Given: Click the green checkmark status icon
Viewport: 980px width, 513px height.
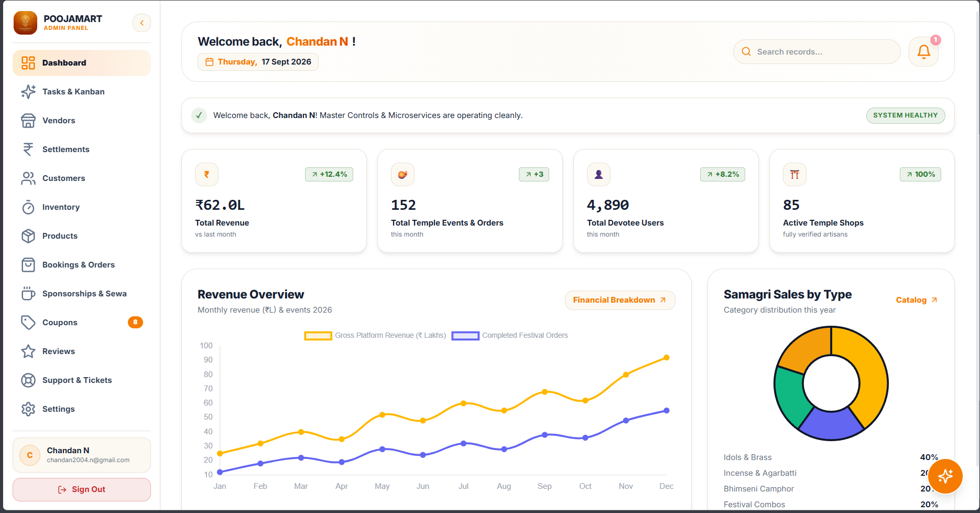Looking at the screenshot, I should coord(199,115).
